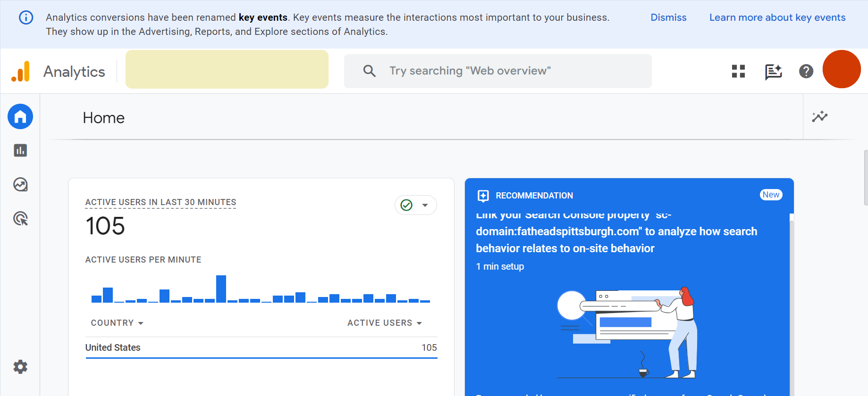Select the United States row

(261, 347)
